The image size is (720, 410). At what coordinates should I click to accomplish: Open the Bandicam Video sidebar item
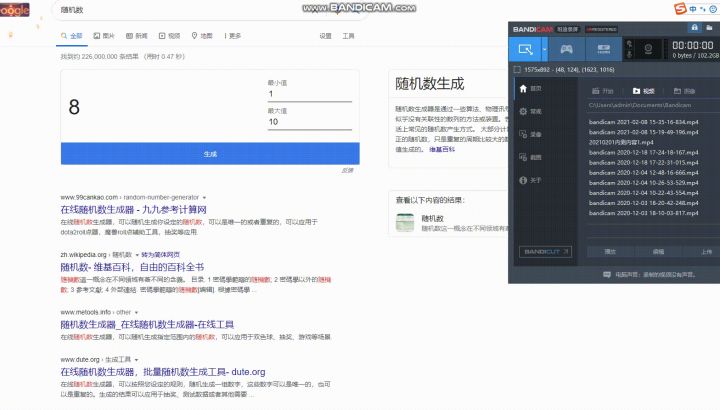tap(530, 135)
